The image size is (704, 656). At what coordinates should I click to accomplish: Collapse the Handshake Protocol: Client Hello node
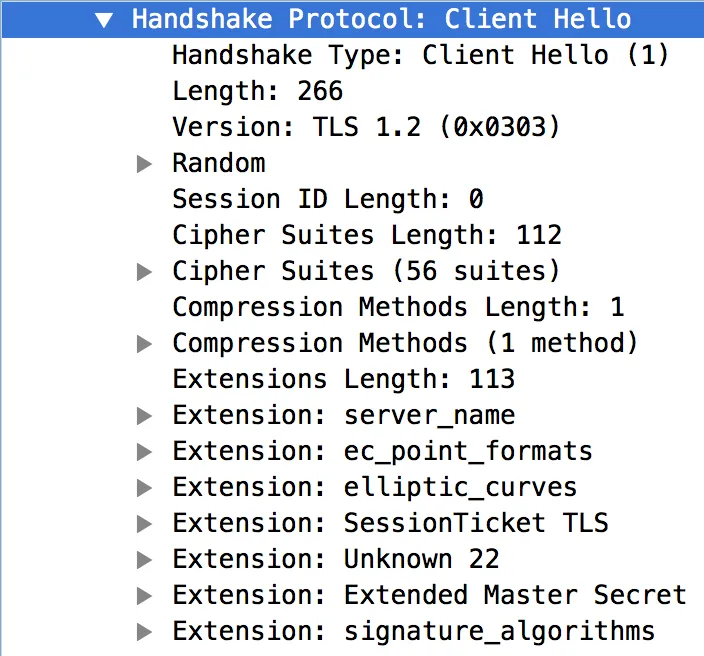click(x=104, y=20)
